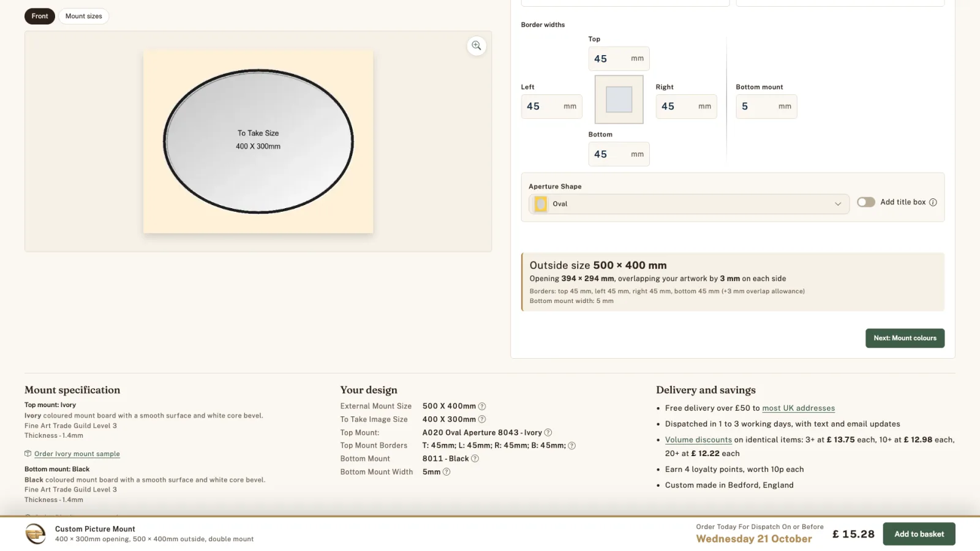Open help icon beside External Mount Size
Screen dimensions: 980x551
click(x=482, y=407)
